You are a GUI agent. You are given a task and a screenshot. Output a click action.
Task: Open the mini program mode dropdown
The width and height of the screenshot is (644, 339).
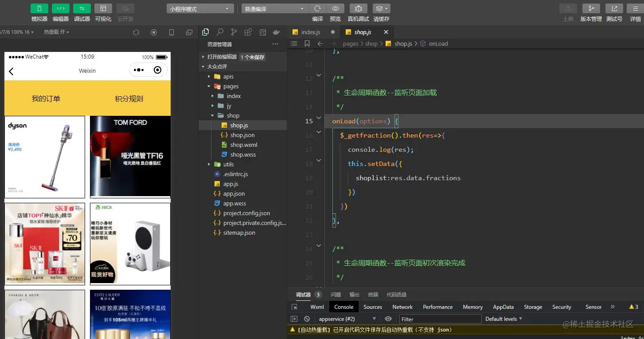[200, 9]
